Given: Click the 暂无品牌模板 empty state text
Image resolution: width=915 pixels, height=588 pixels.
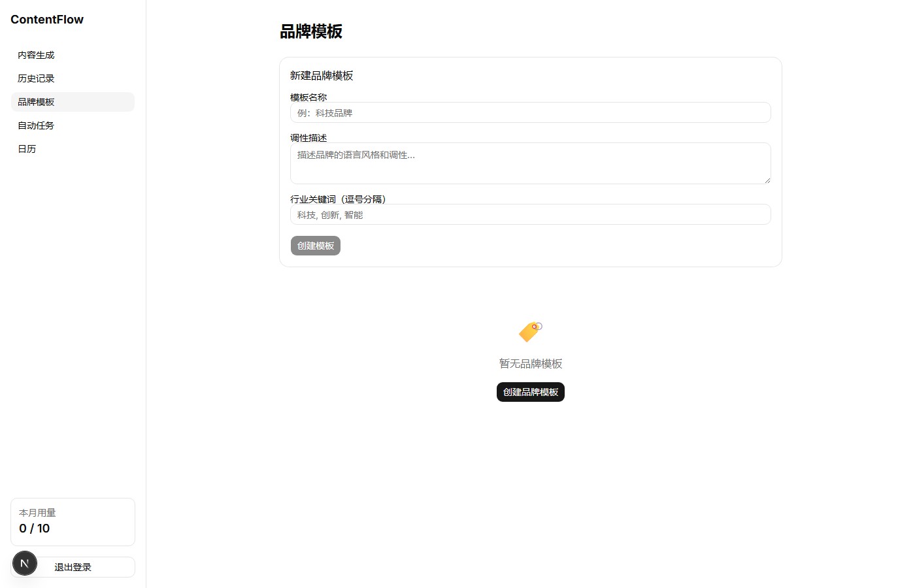Looking at the screenshot, I should point(530,363).
